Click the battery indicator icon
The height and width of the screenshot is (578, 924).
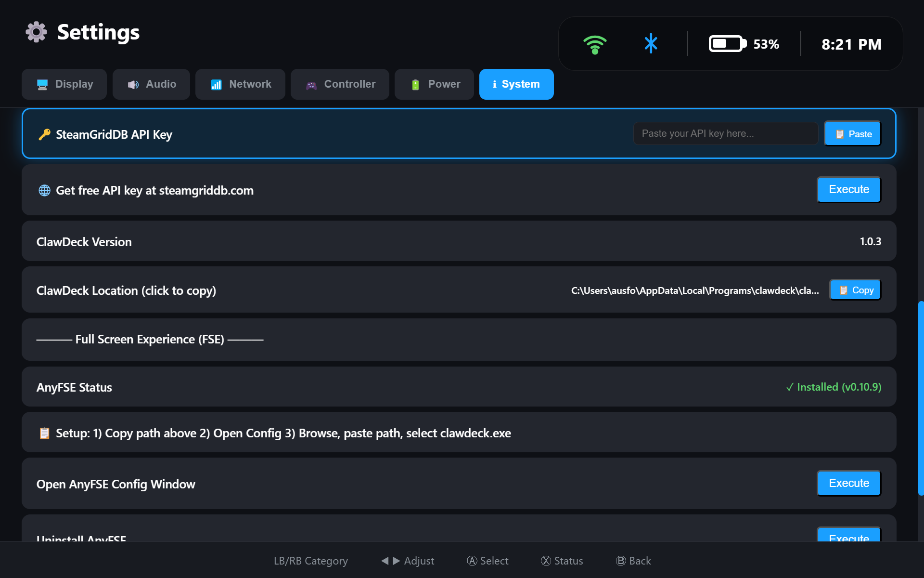pyautogui.click(x=727, y=43)
